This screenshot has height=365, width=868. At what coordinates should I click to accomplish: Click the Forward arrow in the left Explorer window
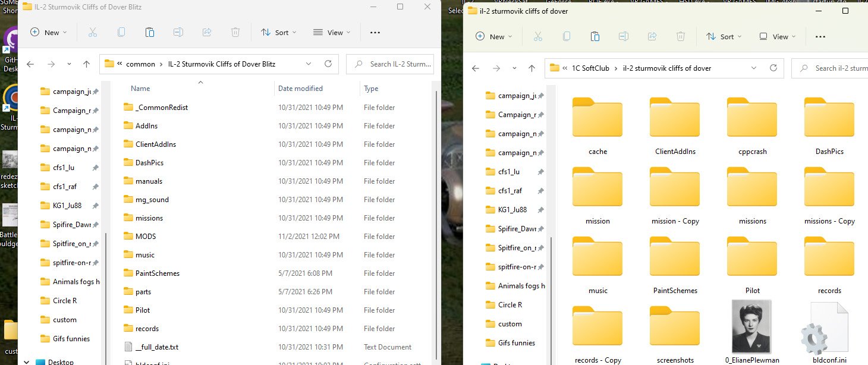pyautogui.click(x=51, y=64)
